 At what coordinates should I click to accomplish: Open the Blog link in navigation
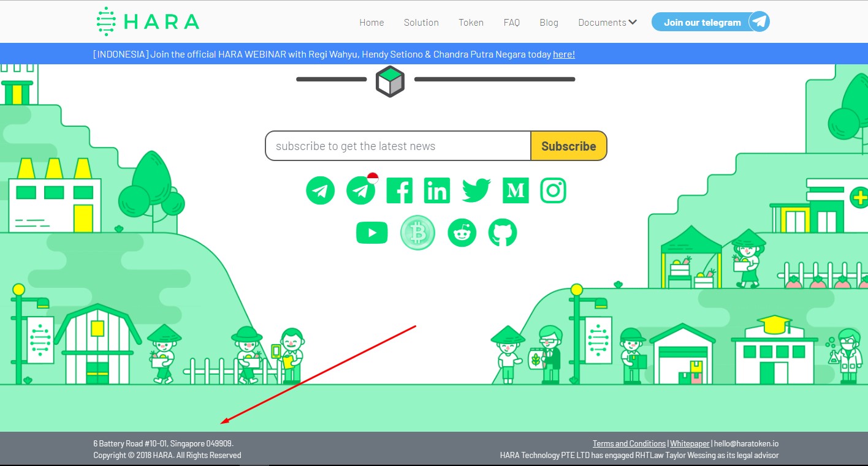tap(549, 23)
